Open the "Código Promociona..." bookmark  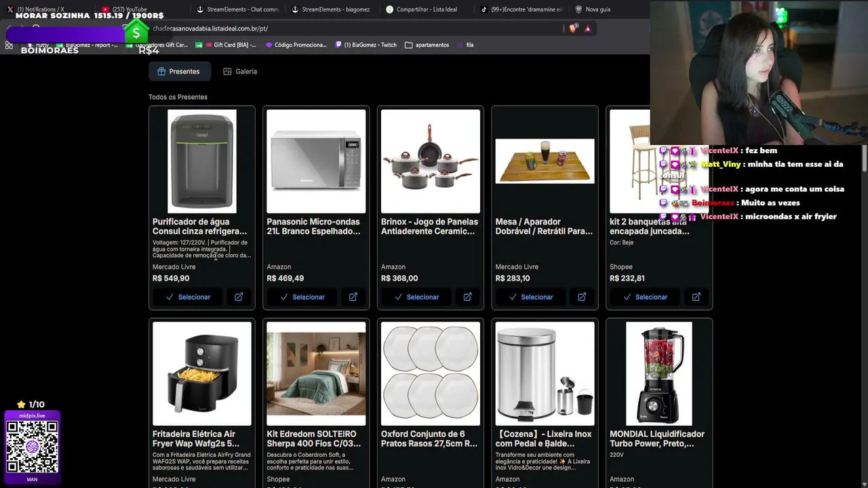pos(296,45)
